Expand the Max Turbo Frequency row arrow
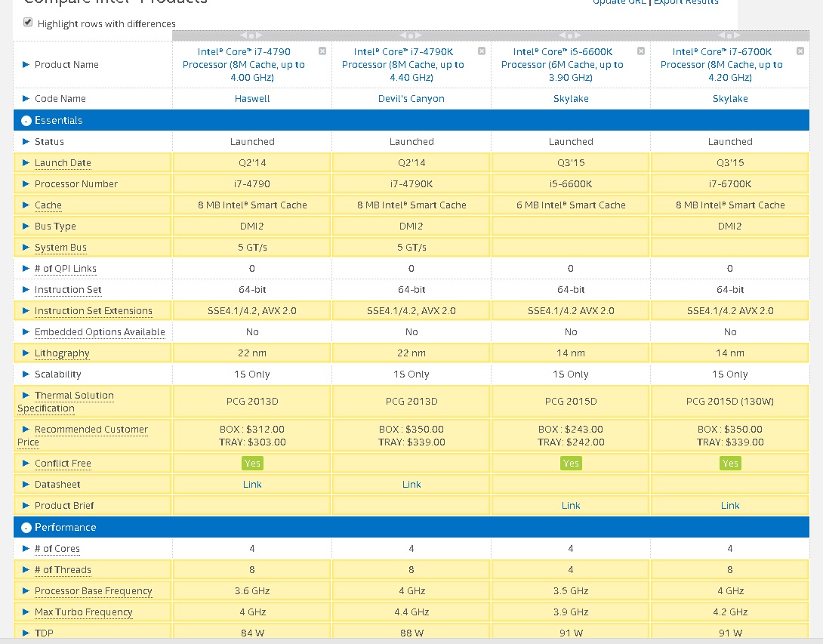Viewport: 823px width, 644px height. 26,612
